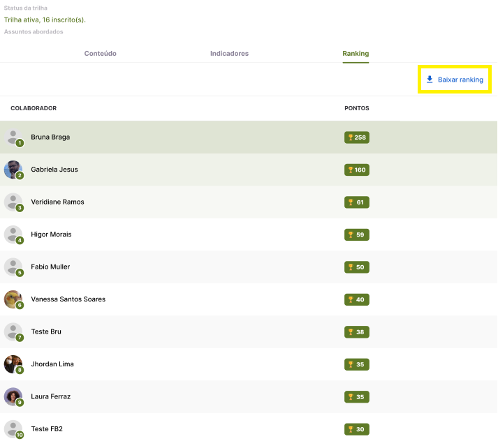Viewport: 498px width, 448px height.
Task: Select the name Fabio Muller
Action: click(x=50, y=267)
